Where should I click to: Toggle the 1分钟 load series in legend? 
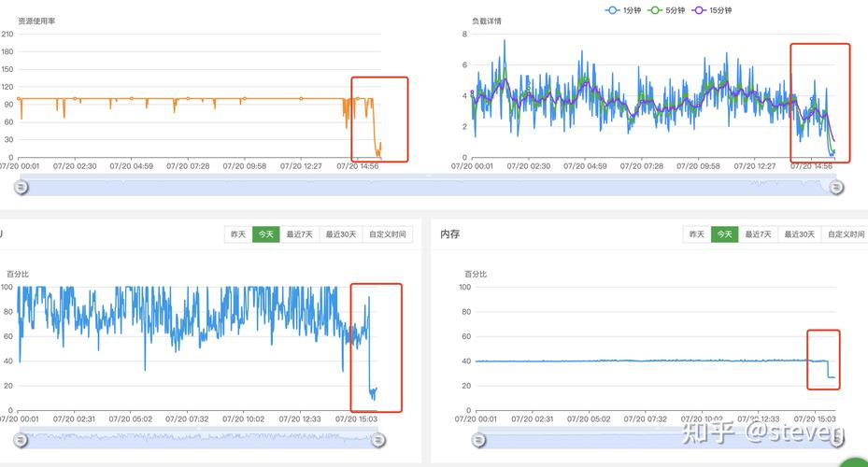point(623,10)
